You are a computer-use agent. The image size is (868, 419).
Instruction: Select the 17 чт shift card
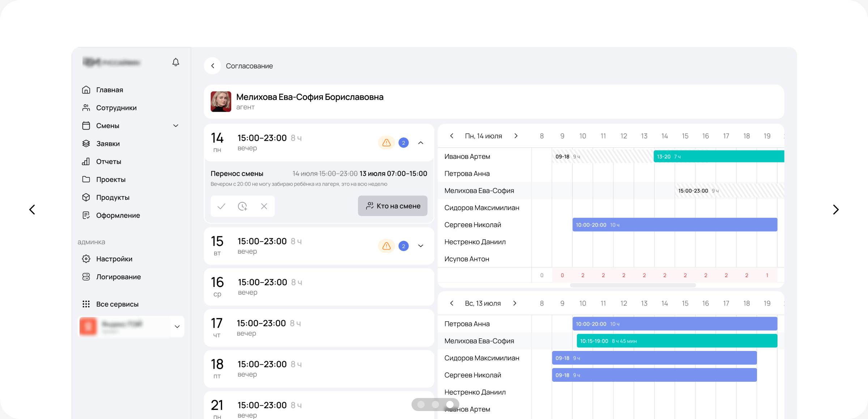pyautogui.click(x=319, y=328)
